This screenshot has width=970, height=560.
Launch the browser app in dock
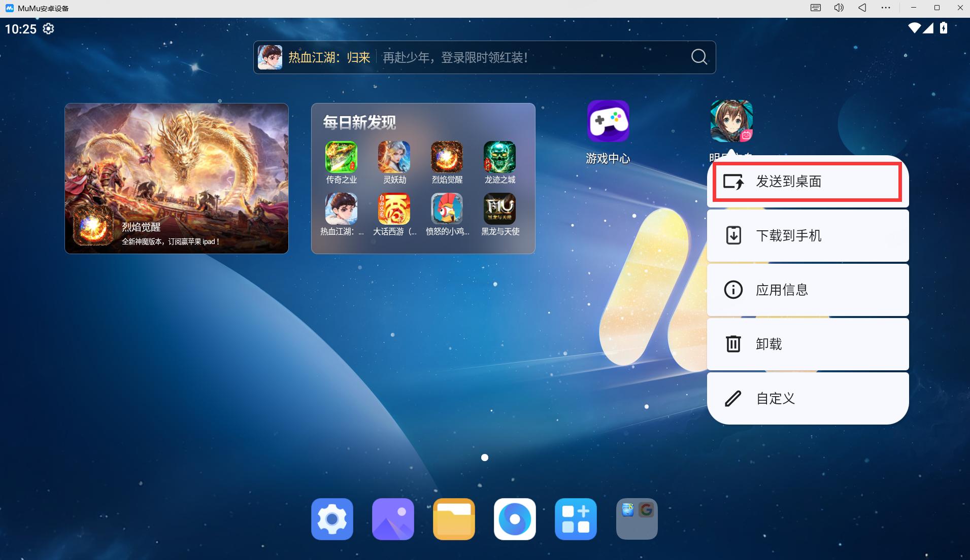click(515, 519)
